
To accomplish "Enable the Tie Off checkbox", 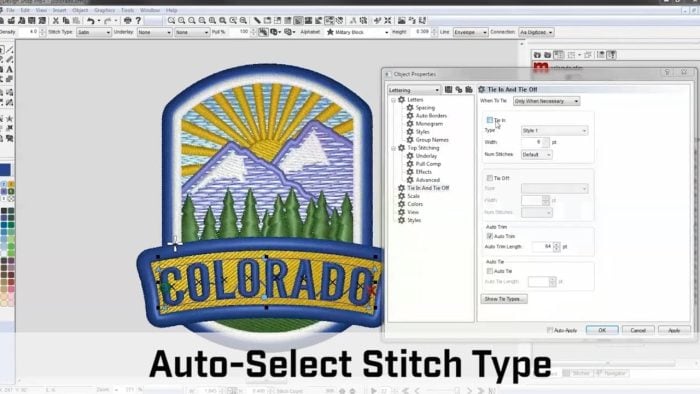I will [490, 178].
